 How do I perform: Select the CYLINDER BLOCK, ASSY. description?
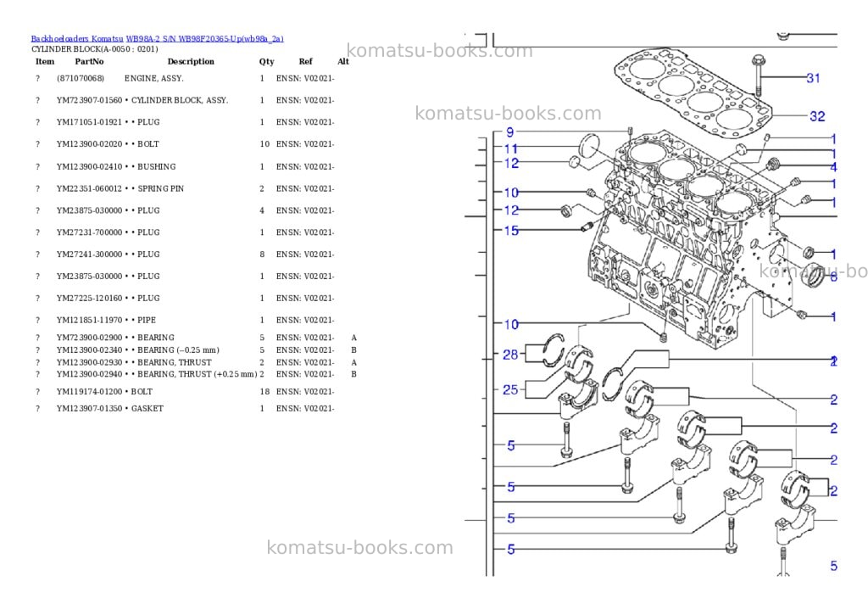point(180,100)
